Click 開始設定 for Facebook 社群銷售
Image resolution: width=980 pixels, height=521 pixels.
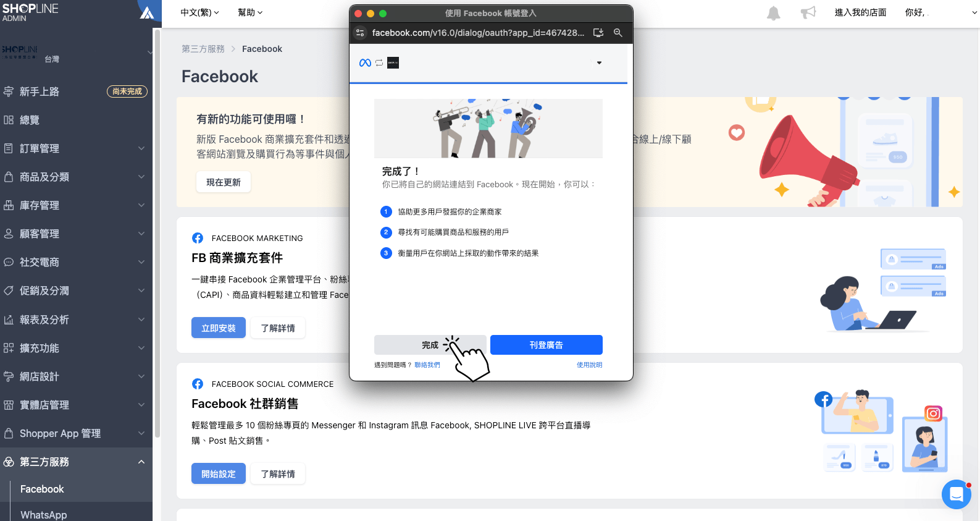pos(219,474)
